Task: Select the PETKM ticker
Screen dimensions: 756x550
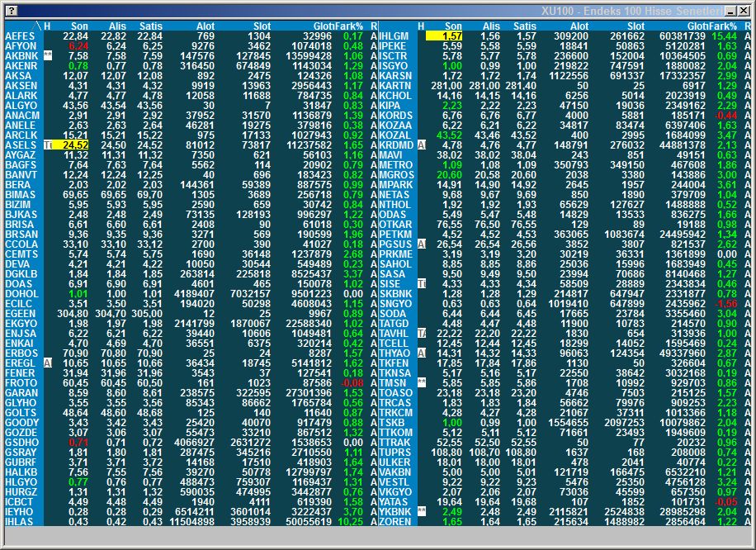Action: click(395, 234)
